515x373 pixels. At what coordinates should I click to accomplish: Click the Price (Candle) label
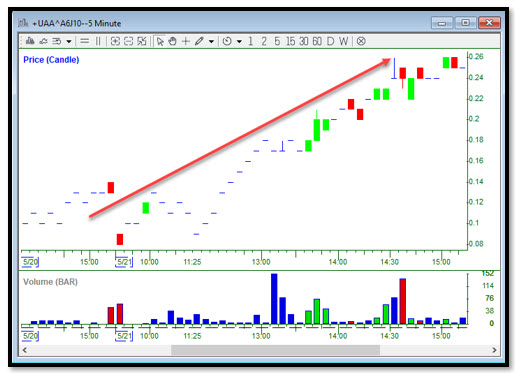(x=51, y=60)
